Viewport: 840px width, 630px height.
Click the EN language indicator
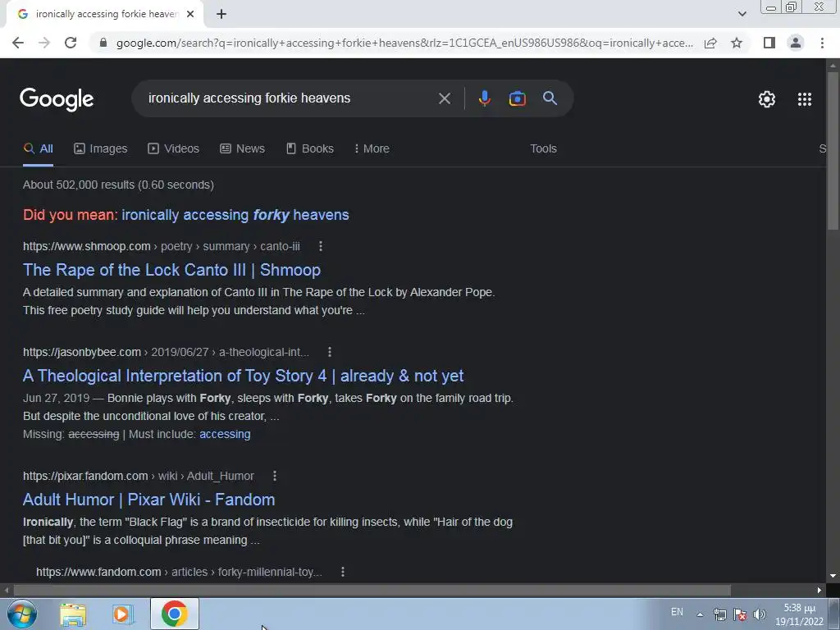pyautogui.click(x=677, y=612)
